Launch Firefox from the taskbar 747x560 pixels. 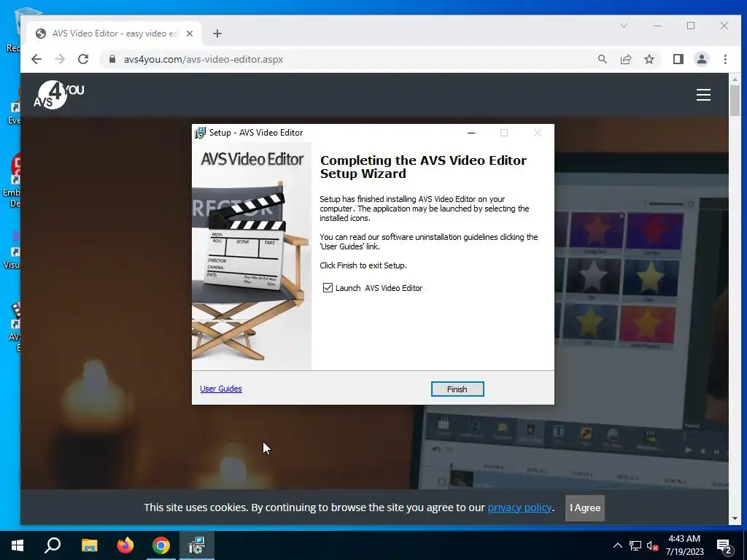(x=125, y=545)
